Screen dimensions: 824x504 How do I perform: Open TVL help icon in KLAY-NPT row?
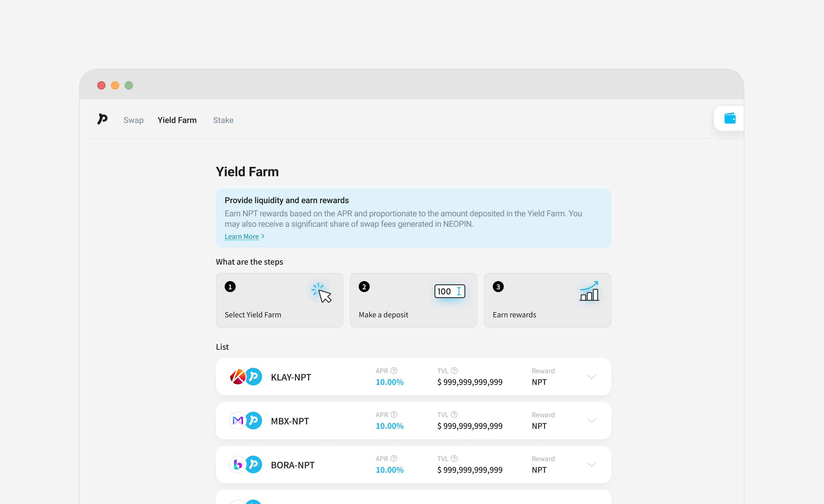[454, 371]
